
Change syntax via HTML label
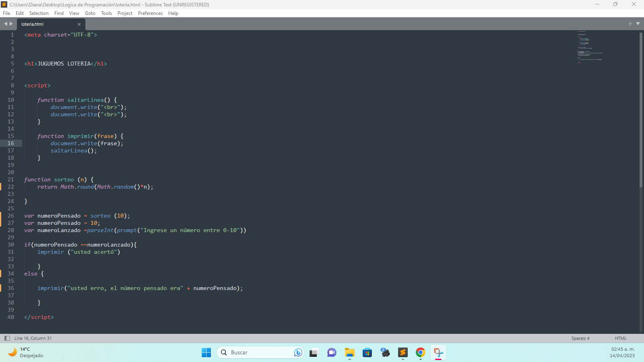pyautogui.click(x=621, y=338)
